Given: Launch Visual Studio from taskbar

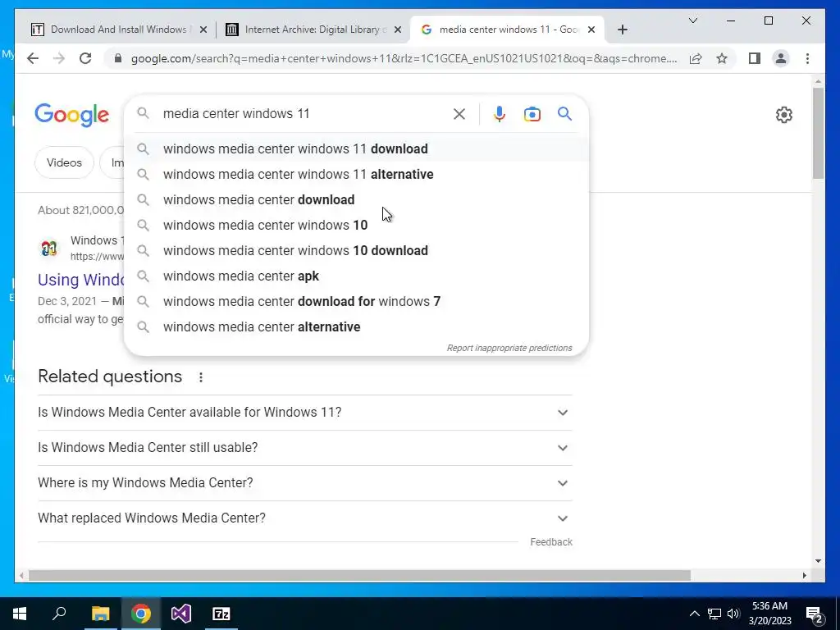Looking at the screenshot, I should pyautogui.click(x=181, y=614).
